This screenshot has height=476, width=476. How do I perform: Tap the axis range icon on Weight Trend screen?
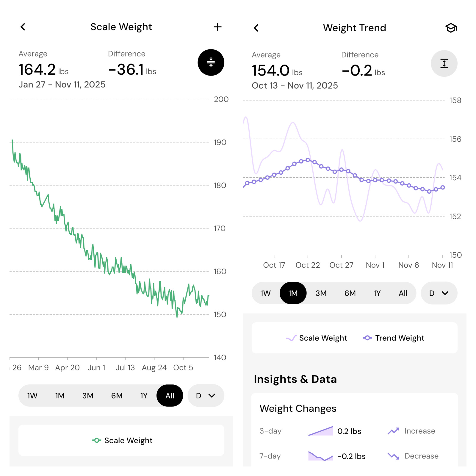click(444, 63)
